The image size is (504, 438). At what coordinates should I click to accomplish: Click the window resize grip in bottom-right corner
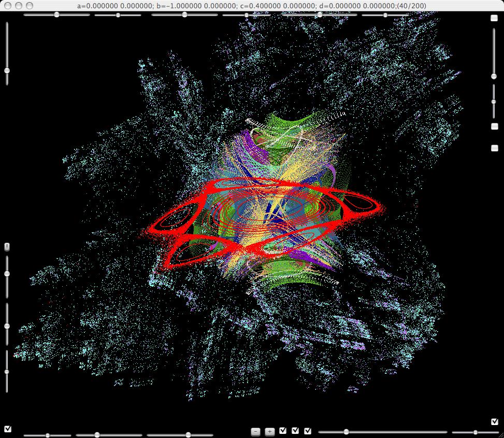tap(501, 435)
